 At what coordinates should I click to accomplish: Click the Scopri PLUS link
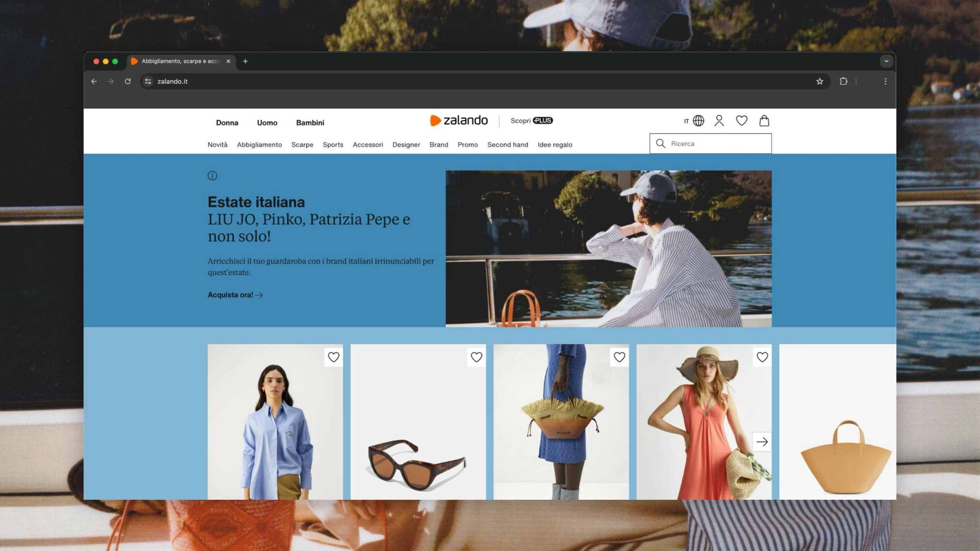tap(532, 121)
